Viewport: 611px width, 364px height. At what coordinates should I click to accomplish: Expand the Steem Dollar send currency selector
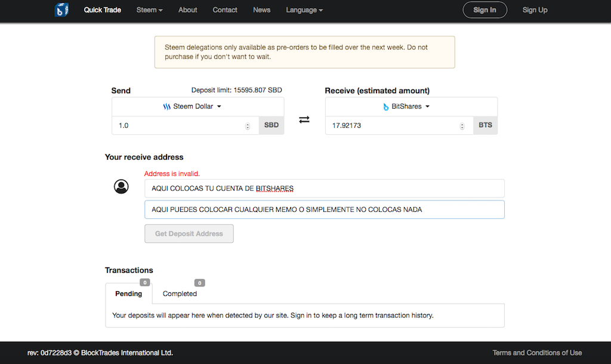198,106
